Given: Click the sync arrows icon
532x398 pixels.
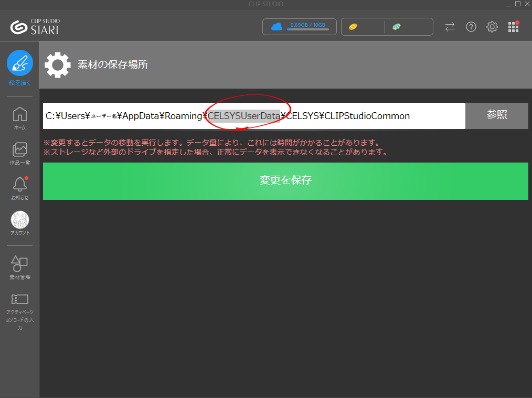Looking at the screenshot, I should pos(450,27).
